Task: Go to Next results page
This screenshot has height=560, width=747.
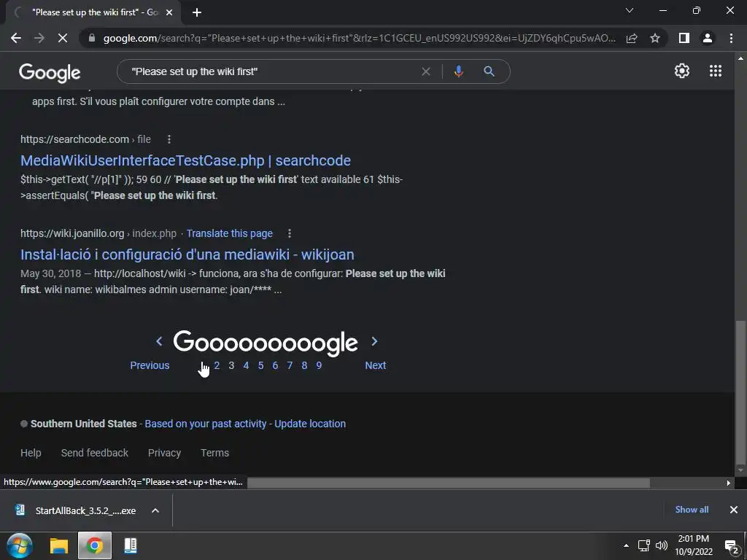Action: click(x=376, y=365)
